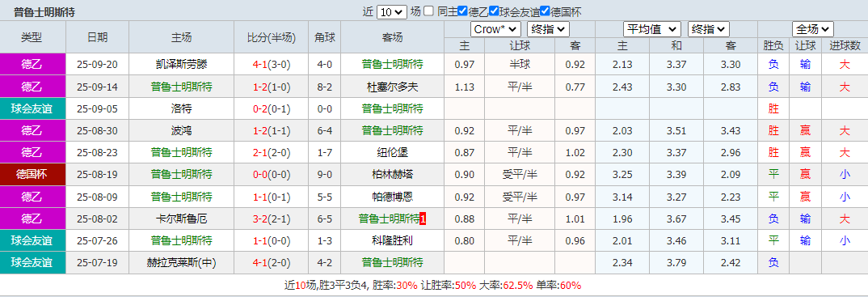Open away team 科隆胜利
The height and width of the screenshot is (297, 868).
tap(393, 241)
